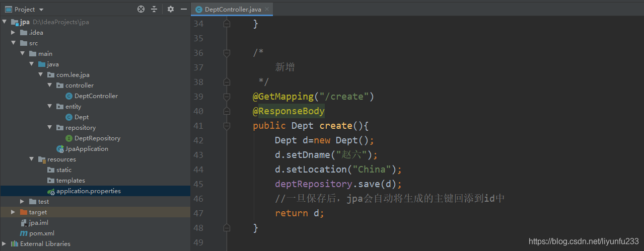The image size is (644, 251).
Task: Fold the create method at line 41
Action: coord(227,126)
